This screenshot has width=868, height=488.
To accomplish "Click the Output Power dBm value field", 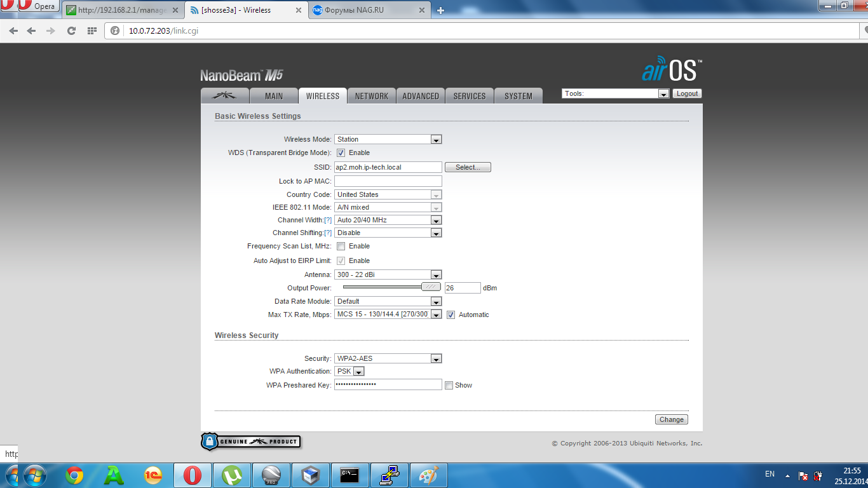I will 463,288.
